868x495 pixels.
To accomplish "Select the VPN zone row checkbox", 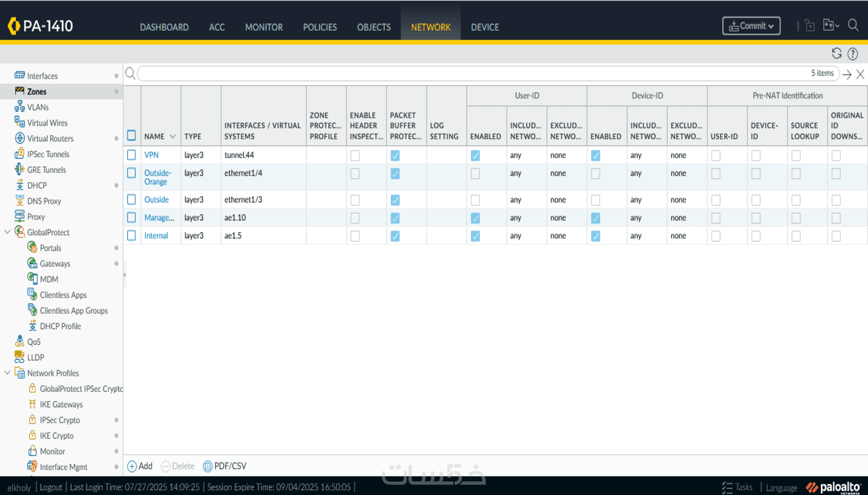I will tap(131, 155).
